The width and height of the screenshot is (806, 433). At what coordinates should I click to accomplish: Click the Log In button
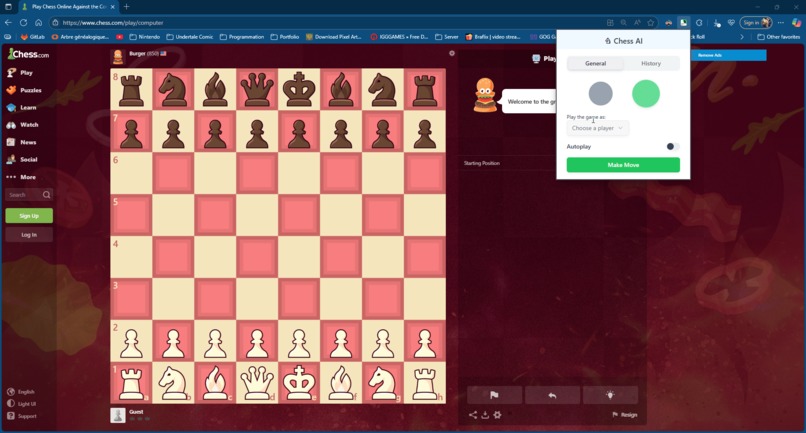29,234
